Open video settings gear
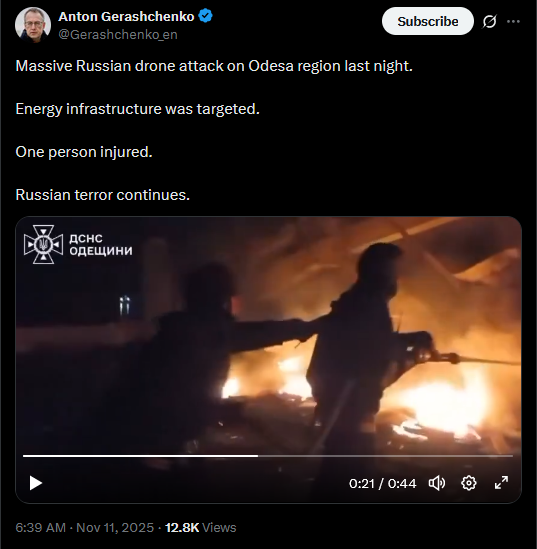 coord(469,483)
